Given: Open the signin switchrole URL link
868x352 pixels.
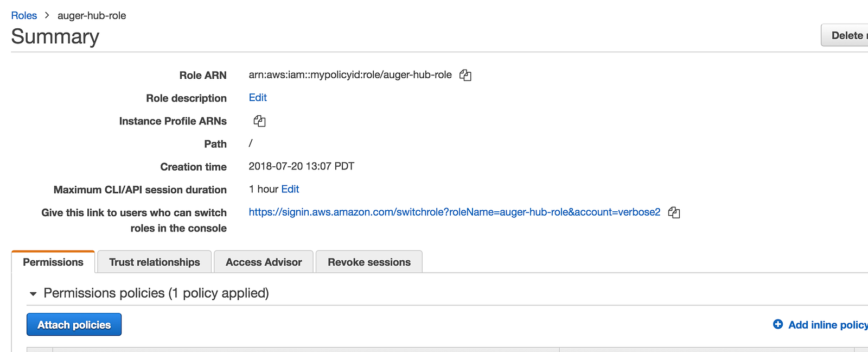Looking at the screenshot, I should click(454, 212).
